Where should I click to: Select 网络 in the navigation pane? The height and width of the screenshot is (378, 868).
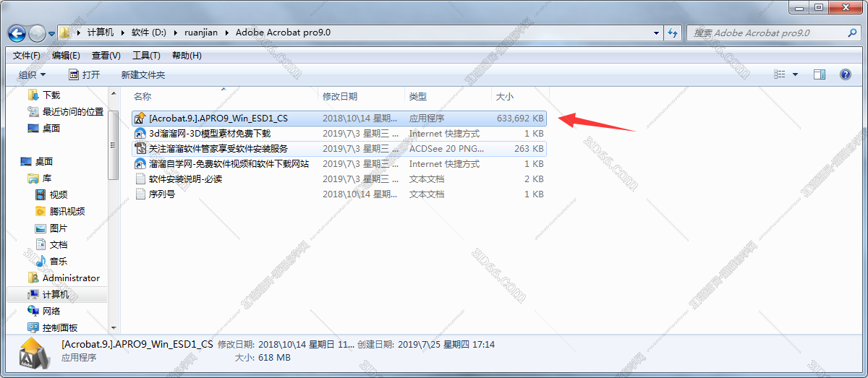[x=51, y=311]
